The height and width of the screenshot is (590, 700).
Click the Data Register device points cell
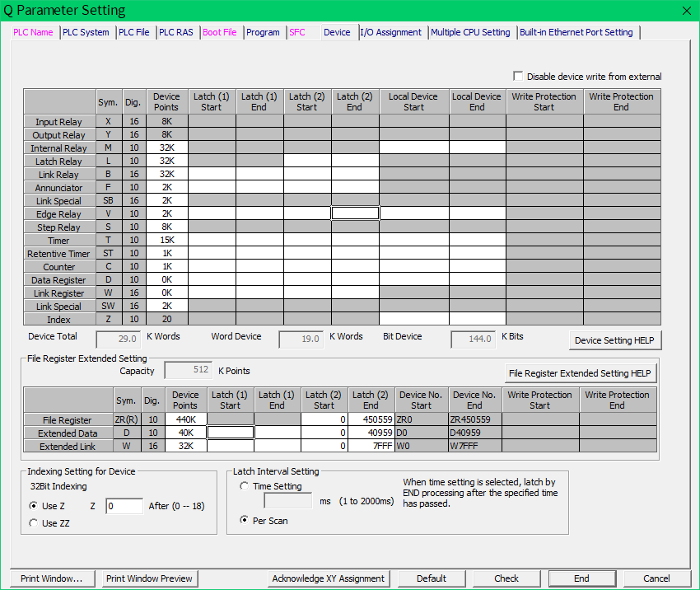coord(167,280)
